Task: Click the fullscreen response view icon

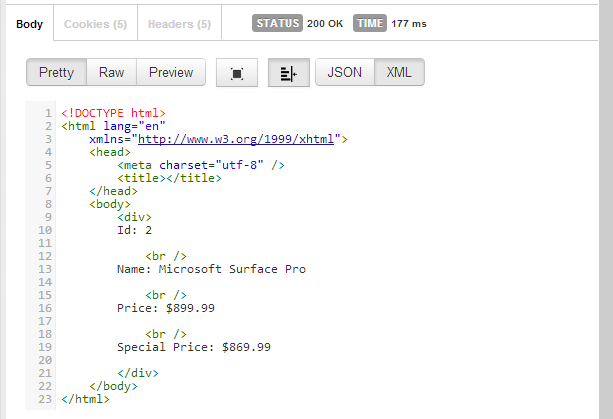Action: click(x=237, y=73)
